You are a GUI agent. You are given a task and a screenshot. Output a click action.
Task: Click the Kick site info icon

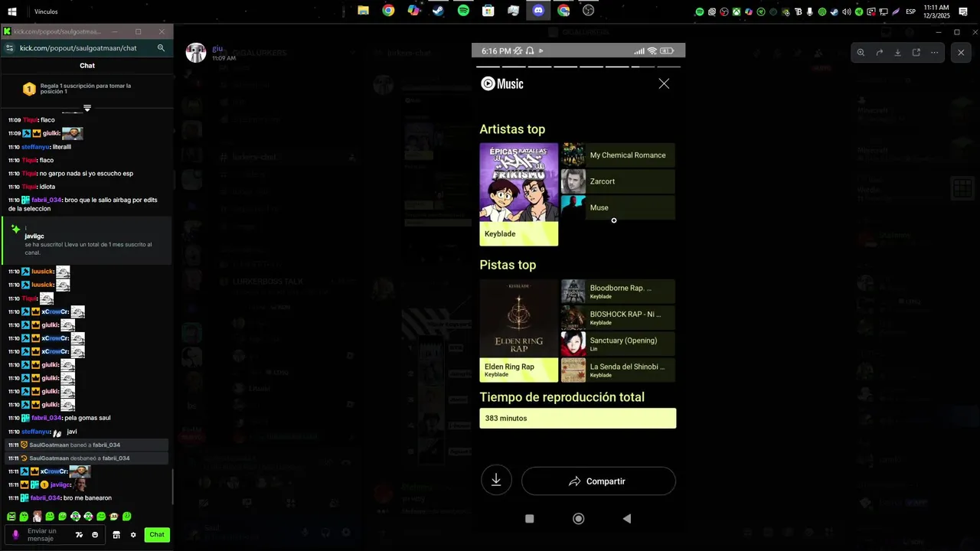tap(8, 47)
